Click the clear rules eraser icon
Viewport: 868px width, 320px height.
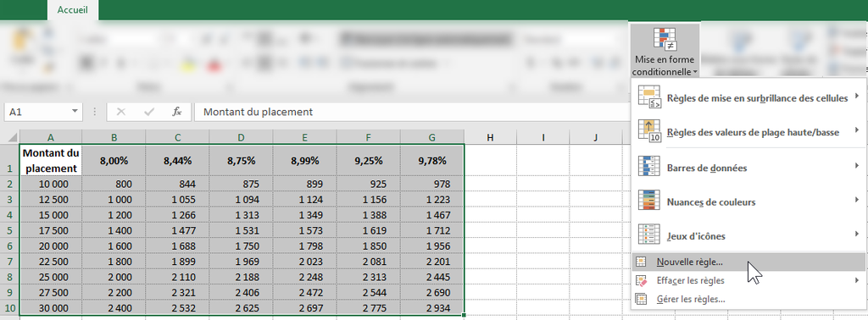(641, 281)
